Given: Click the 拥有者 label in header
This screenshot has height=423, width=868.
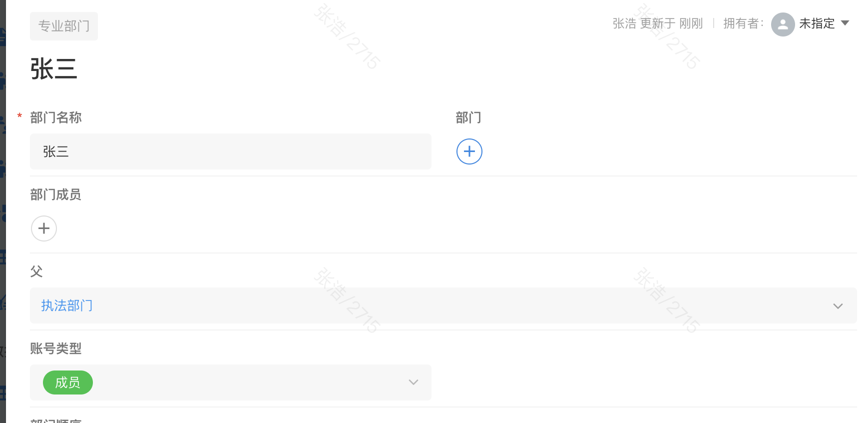Looking at the screenshot, I should coord(743,23).
